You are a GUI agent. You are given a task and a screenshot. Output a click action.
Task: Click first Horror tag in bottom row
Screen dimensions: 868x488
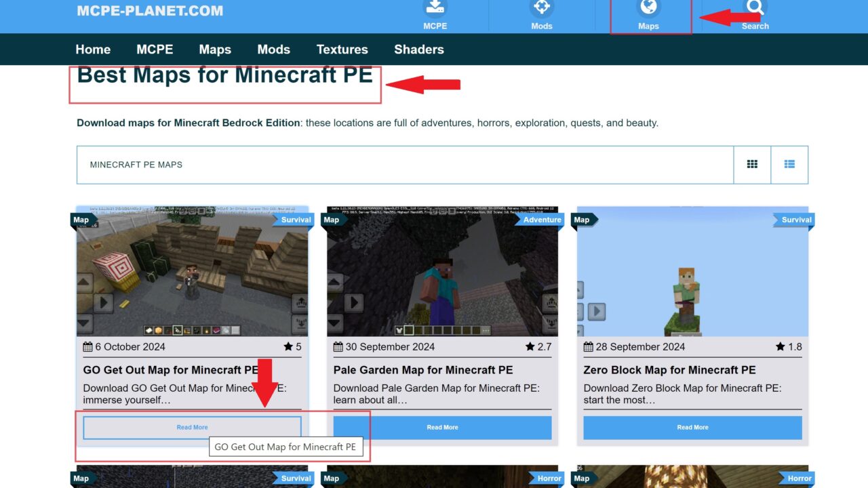547,479
